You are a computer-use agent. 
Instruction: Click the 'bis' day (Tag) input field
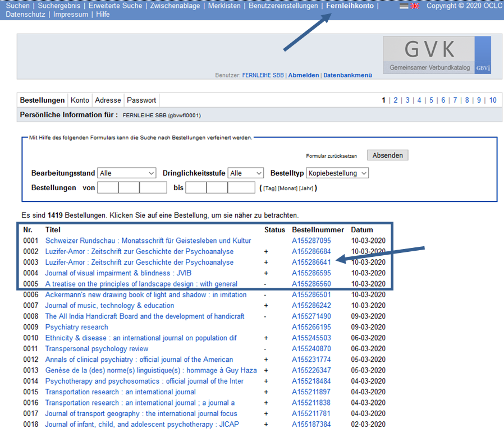[x=196, y=187]
